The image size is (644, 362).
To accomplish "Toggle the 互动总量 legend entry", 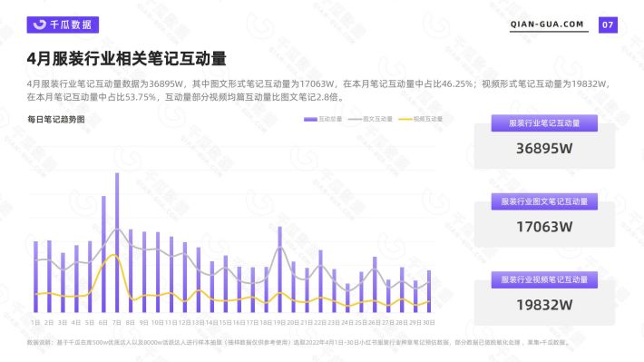I will point(323,119).
